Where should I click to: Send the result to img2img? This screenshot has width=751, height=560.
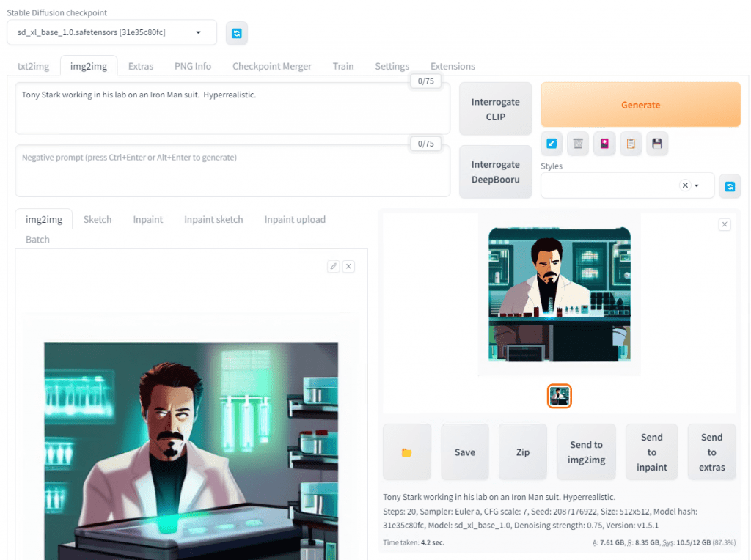(586, 452)
